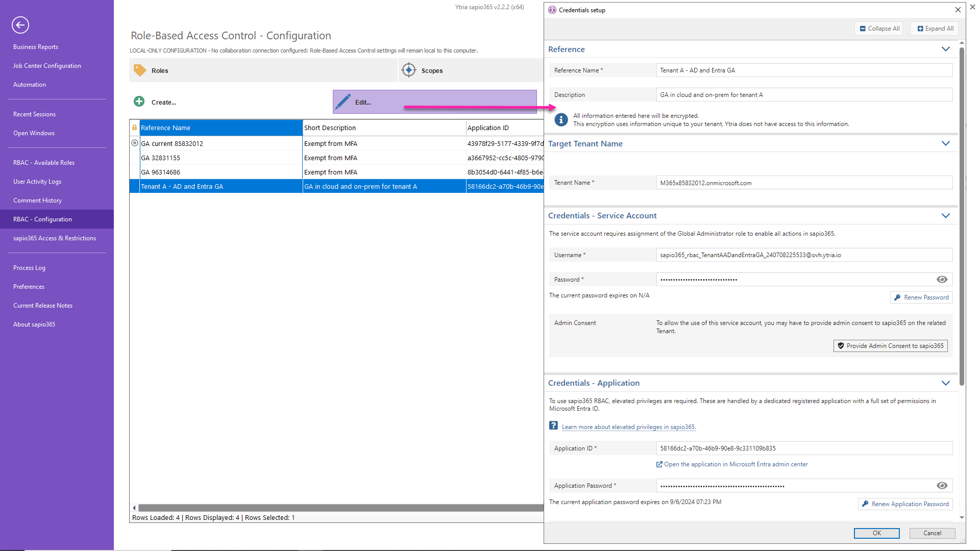Reveal the Application Password with the eye icon
980x551 pixels.
click(942, 486)
